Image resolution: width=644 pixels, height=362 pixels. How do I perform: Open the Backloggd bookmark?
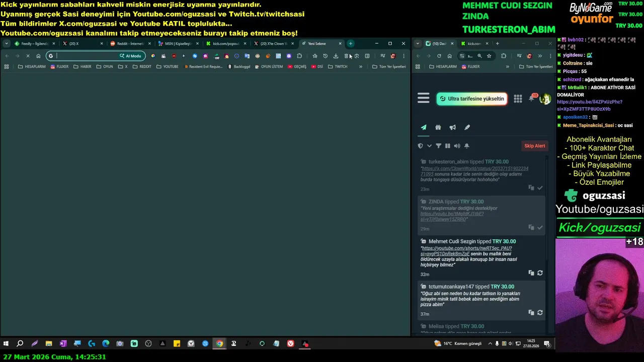coord(239,66)
